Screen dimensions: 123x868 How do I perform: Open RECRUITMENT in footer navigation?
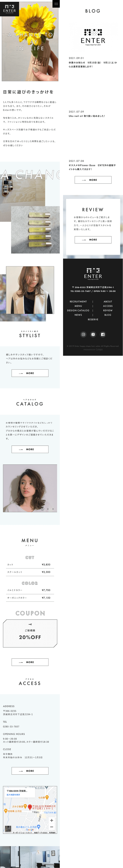78,302
